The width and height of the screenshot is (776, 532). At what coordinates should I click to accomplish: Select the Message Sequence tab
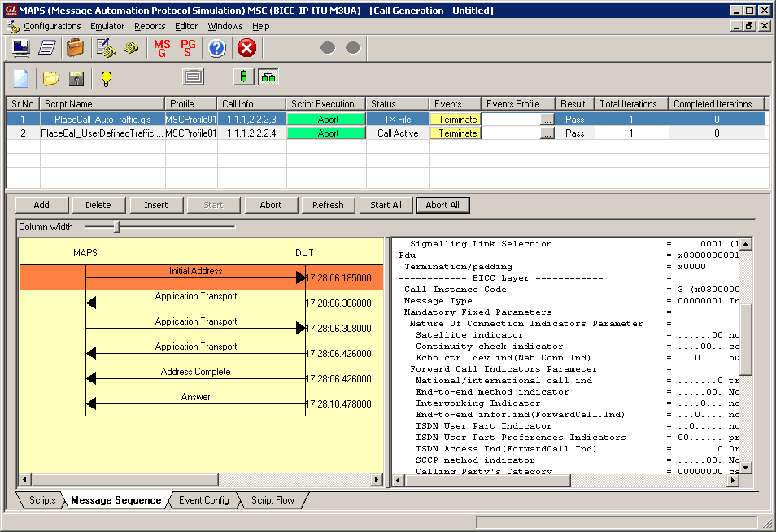(116, 500)
